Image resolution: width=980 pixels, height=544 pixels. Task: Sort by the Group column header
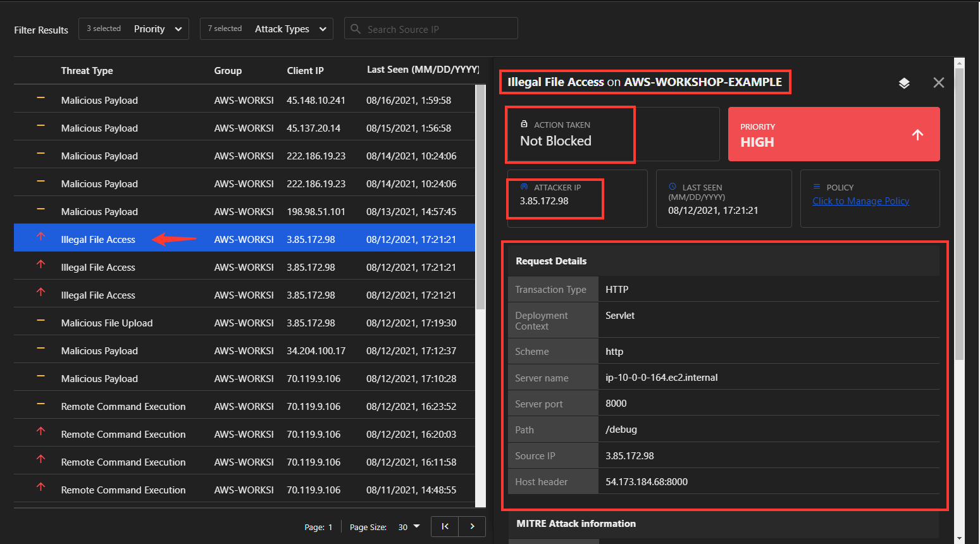pos(228,71)
